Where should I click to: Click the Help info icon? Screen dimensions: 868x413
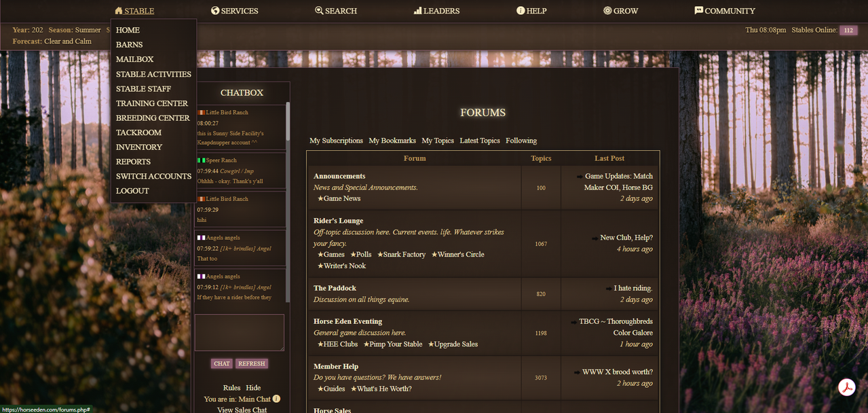click(521, 11)
